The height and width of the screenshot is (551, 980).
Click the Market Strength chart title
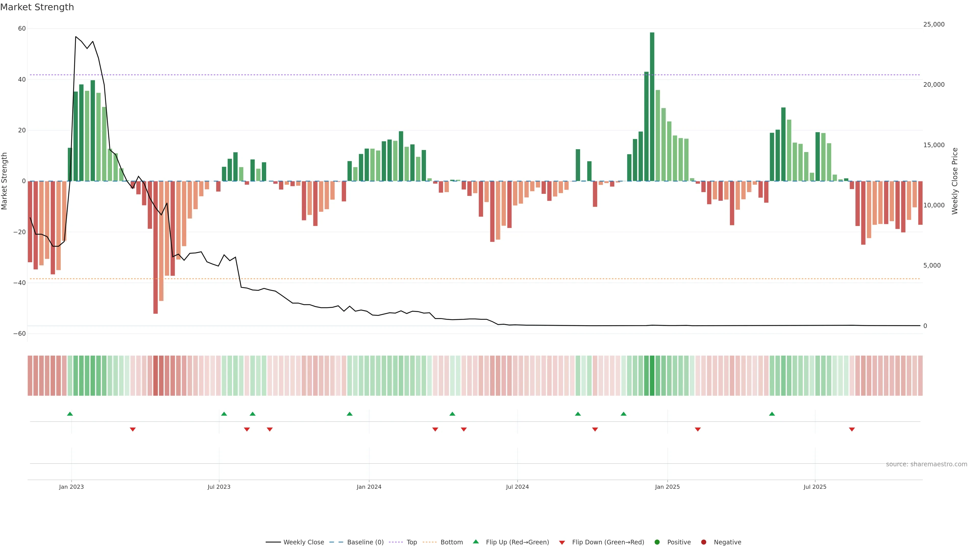point(37,7)
